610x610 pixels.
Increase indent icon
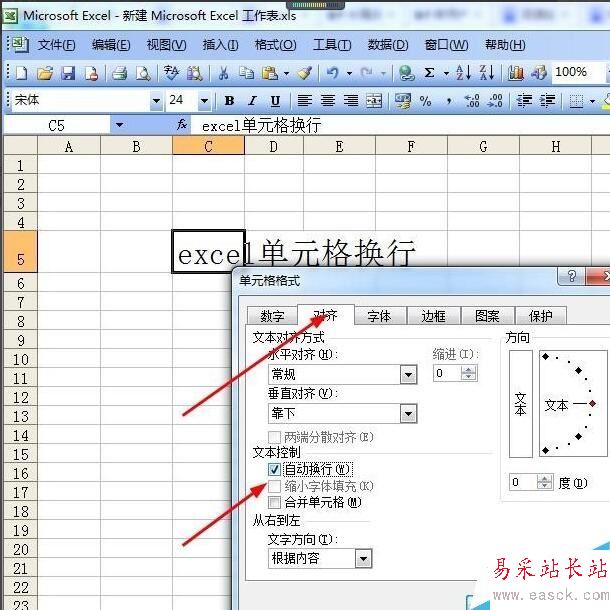click(x=547, y=101)
